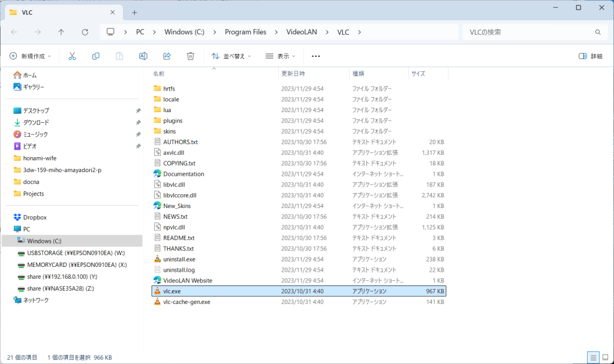Expand chevron after PC in address bar
The height and width of the screenshot is (364, 614).
[x=154, y=32]
